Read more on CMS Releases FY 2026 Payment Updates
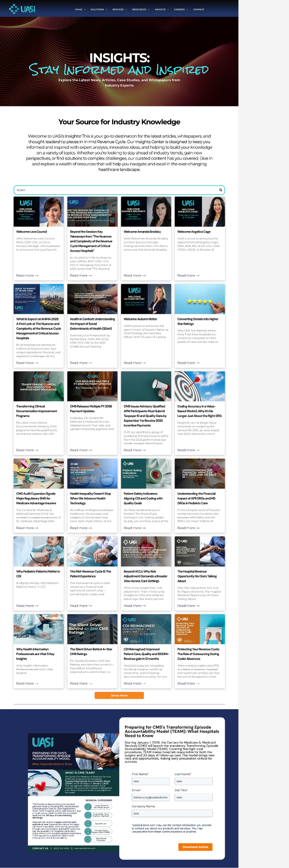 coord(81,450)
